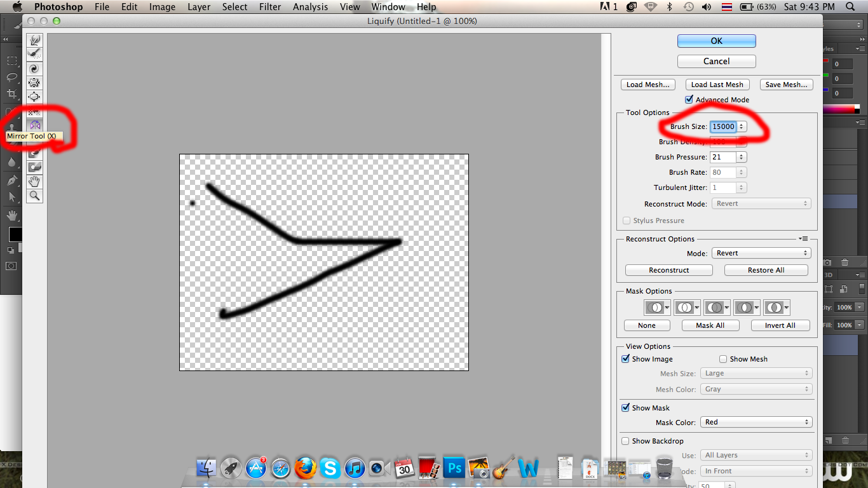Click the Brush Pressure value field
Image resolution: width=868 pixels, height=488 pixels.
tap(723, 157)
